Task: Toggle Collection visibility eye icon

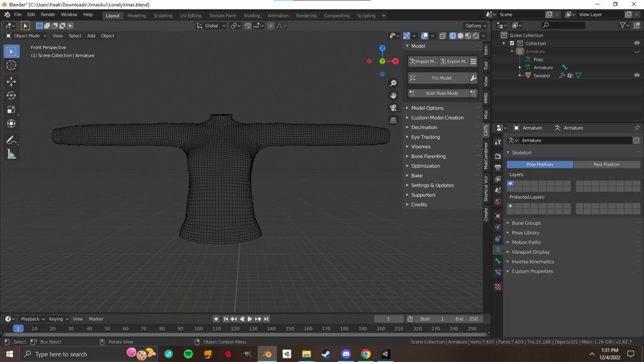Action: [x=636, y=43]
